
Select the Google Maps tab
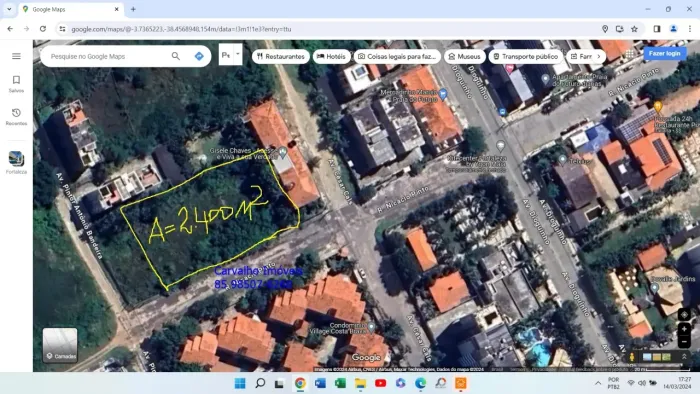pyautogui.click(x=71, y=9)
